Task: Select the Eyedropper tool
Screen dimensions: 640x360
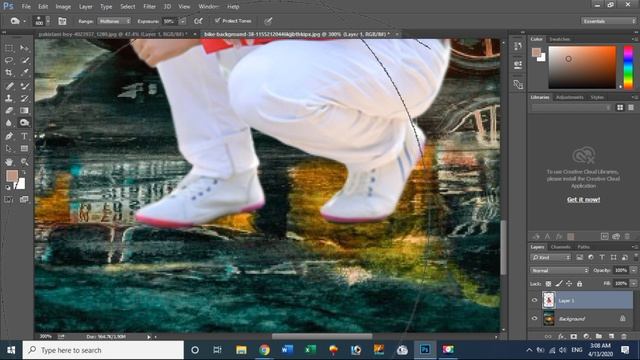Action: pos(24,73)
